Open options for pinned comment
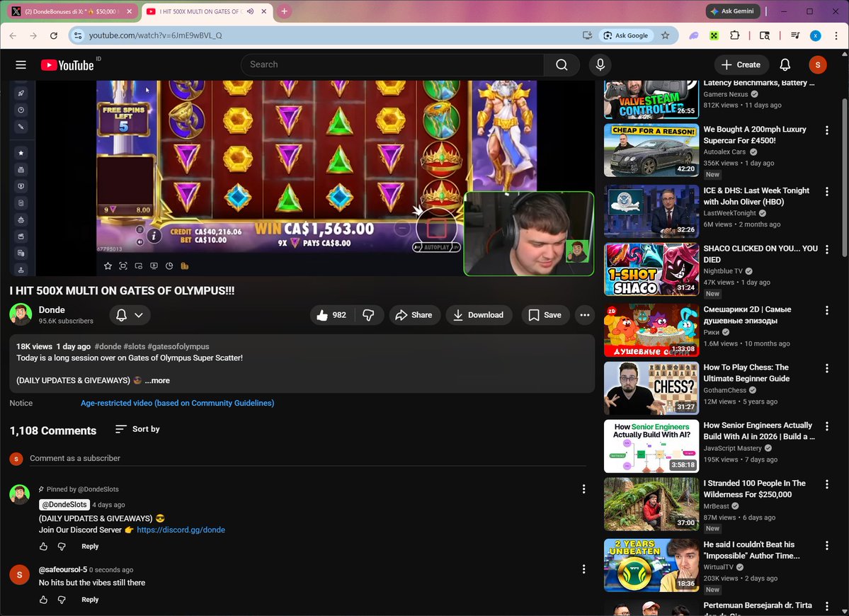The height and width of the screenshot is (616, 849). tap(583, 489)
